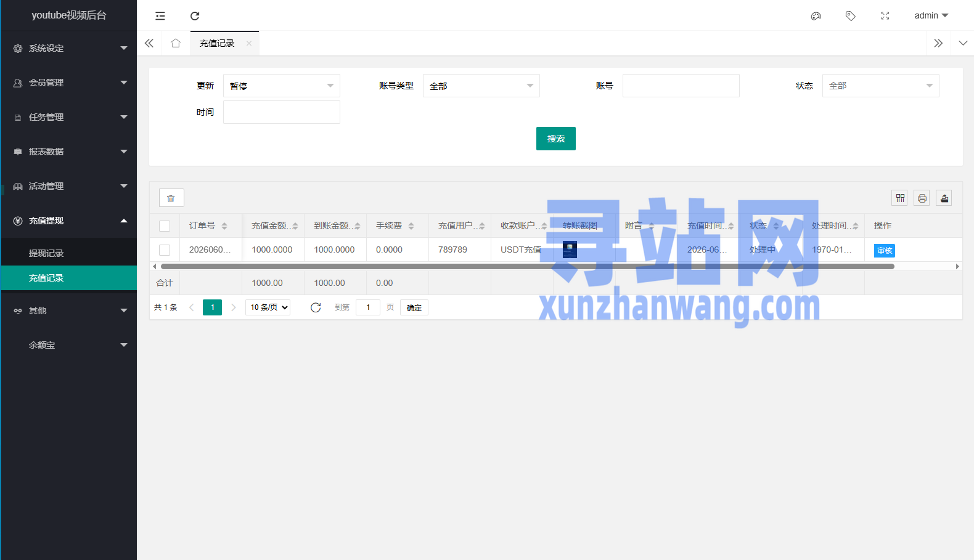The image size is (974, 560).
Task: Click scrollbar right arrow
Action: 957,267
